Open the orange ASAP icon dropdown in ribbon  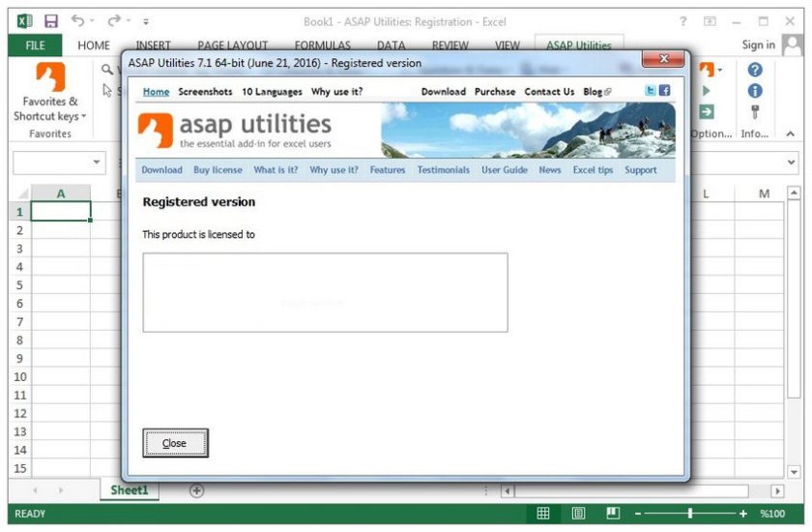pos(711,70)
